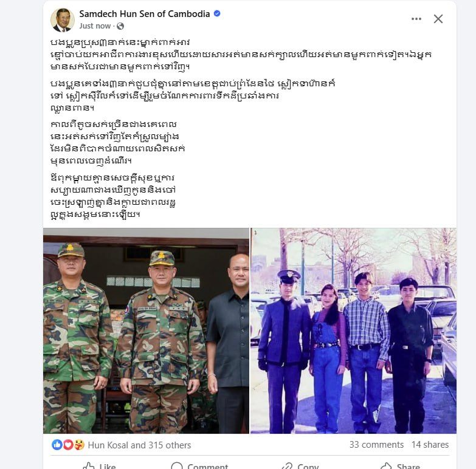The height and width of the screenshot is (469, 476).
Task: Open Samdech Hun Sen of Cambodia page link
Action: click(145, 14)
